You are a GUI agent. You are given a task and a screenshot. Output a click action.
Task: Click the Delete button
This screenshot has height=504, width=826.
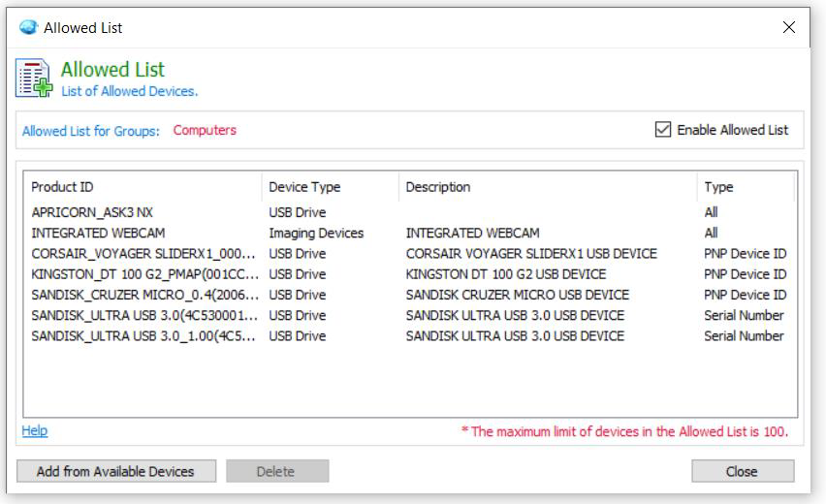(277, 471)
